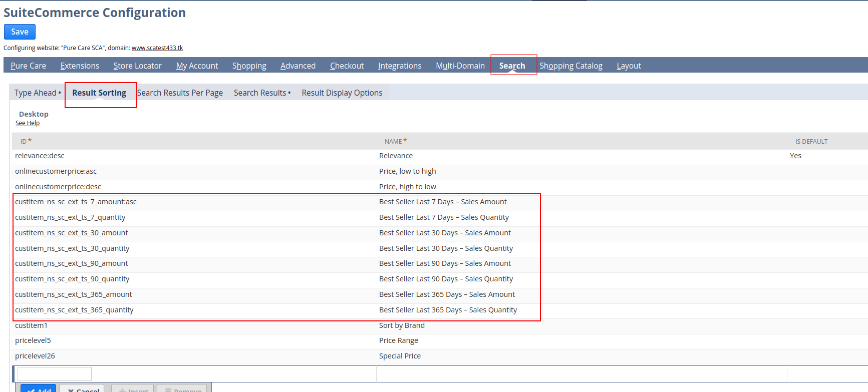
Task: Open the Type Ahead subtab
Action: 36,93
